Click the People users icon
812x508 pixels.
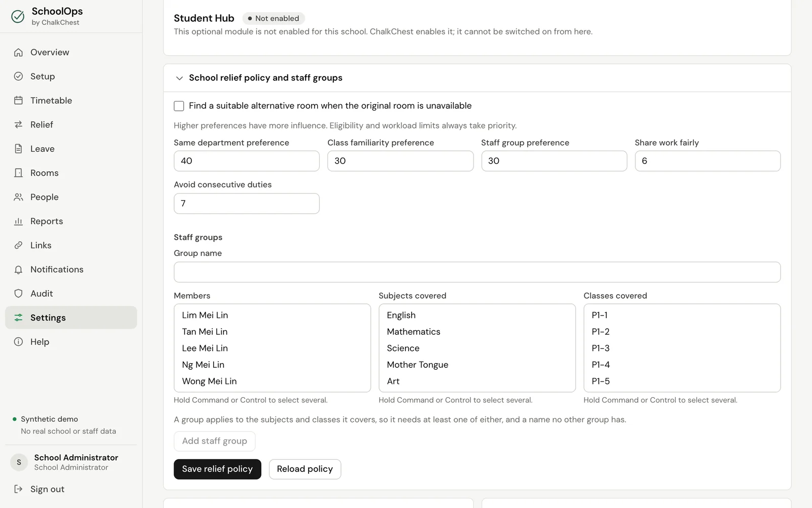point(18,197)
